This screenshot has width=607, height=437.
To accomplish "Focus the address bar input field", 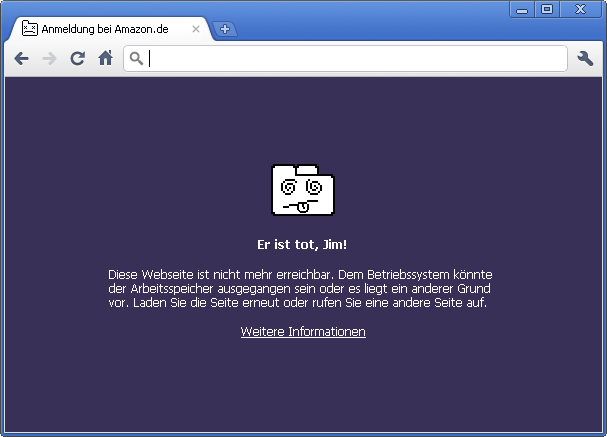I will [x=346, y=58].
